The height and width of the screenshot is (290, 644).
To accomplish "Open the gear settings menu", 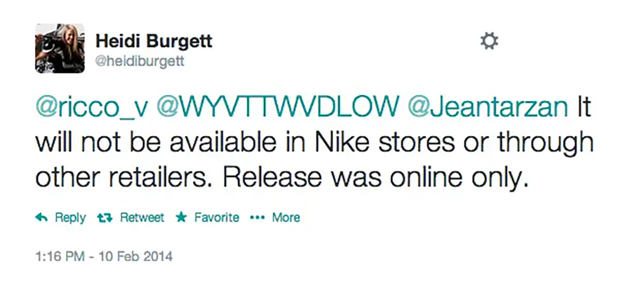I will [488, 41].
